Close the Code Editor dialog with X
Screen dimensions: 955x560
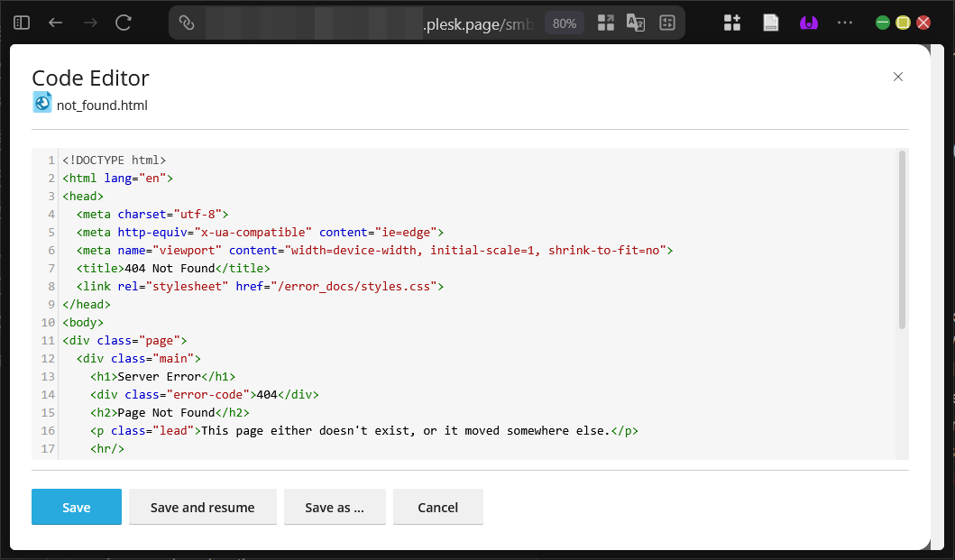[898, 77]
